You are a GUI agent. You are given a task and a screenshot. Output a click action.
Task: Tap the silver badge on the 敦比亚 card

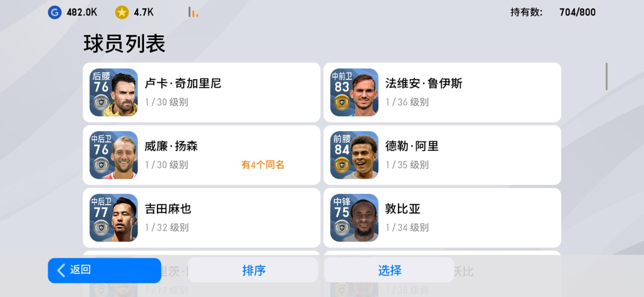[x=342, y=228]
